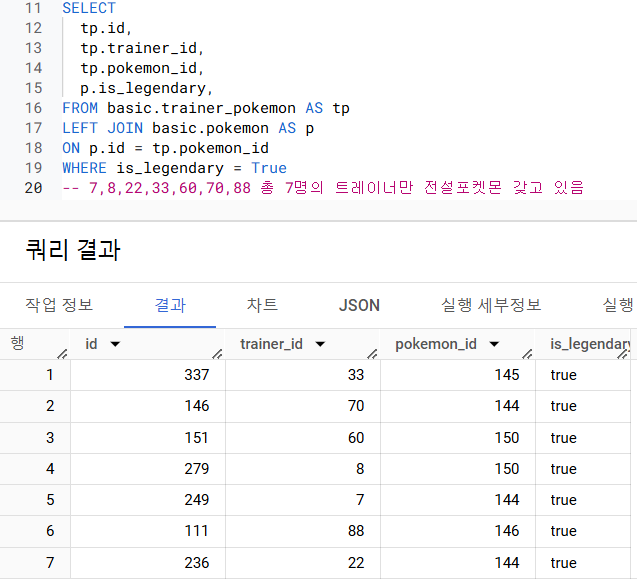Click true value in row 1
The image size is (637, 582).
(x=563, y=374)
